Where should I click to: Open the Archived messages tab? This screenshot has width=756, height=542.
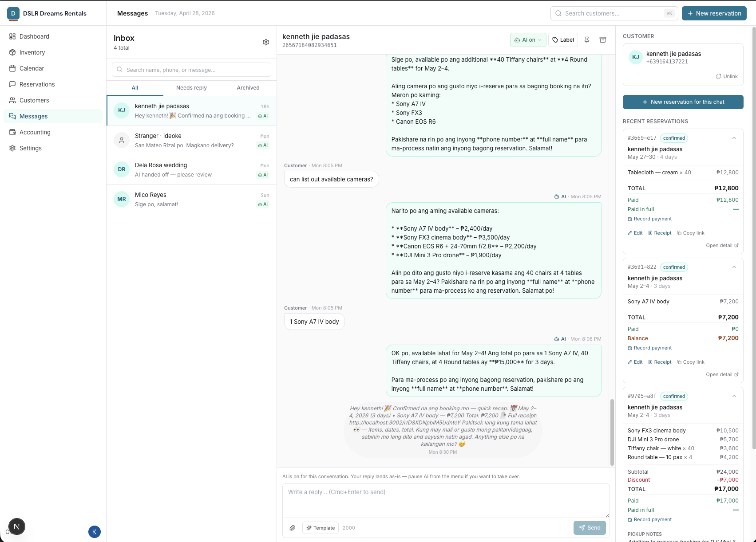[x=247, y=88]
